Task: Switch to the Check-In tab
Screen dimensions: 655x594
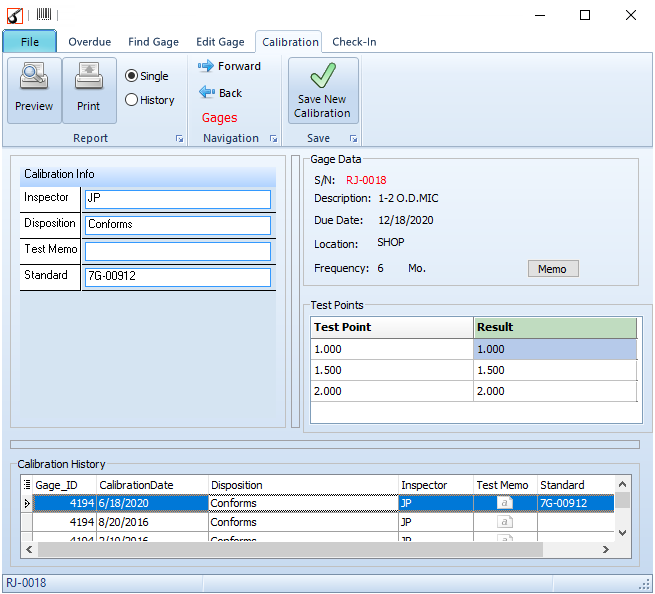Action: 354,42
